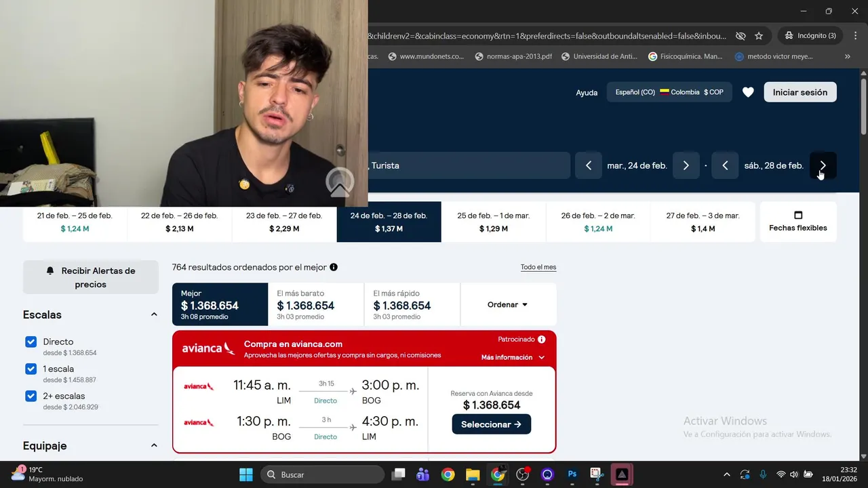Click the bookmark star in address bar
This screenshot has height=488, width=868.
(x=759, y=35)
